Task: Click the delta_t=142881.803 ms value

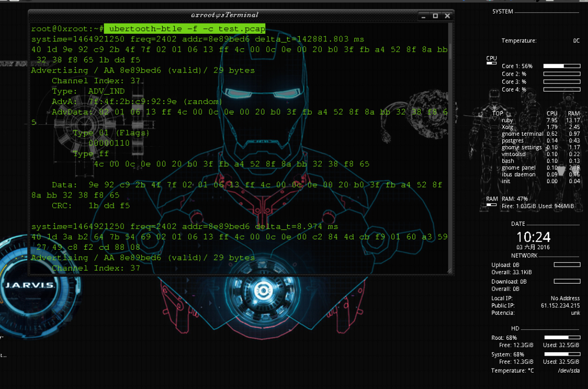Action: point(309,39)
